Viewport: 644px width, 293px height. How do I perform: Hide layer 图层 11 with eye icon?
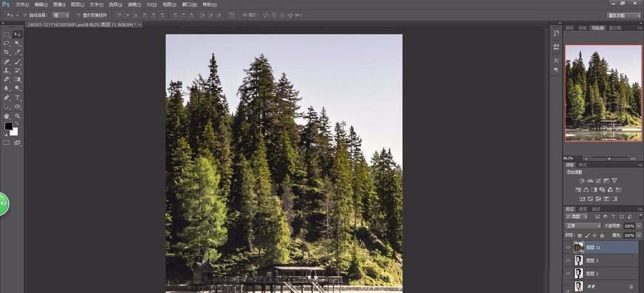tap(568, 247)
